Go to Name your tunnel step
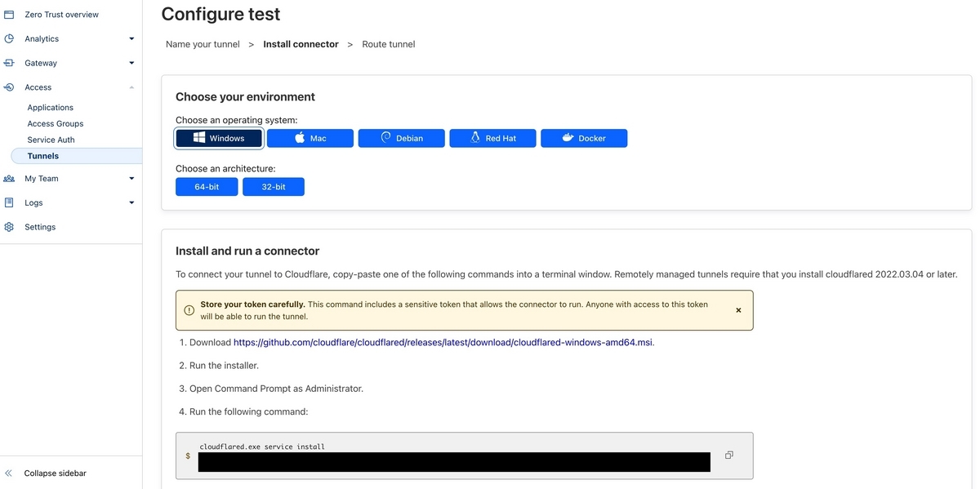The height and width of the screenshot is (489, 980). (203, 44)
